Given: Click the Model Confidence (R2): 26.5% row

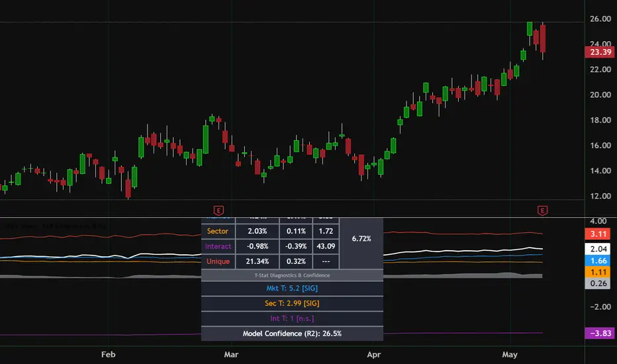Looking at the screenshot, I should tap(292, 334).
